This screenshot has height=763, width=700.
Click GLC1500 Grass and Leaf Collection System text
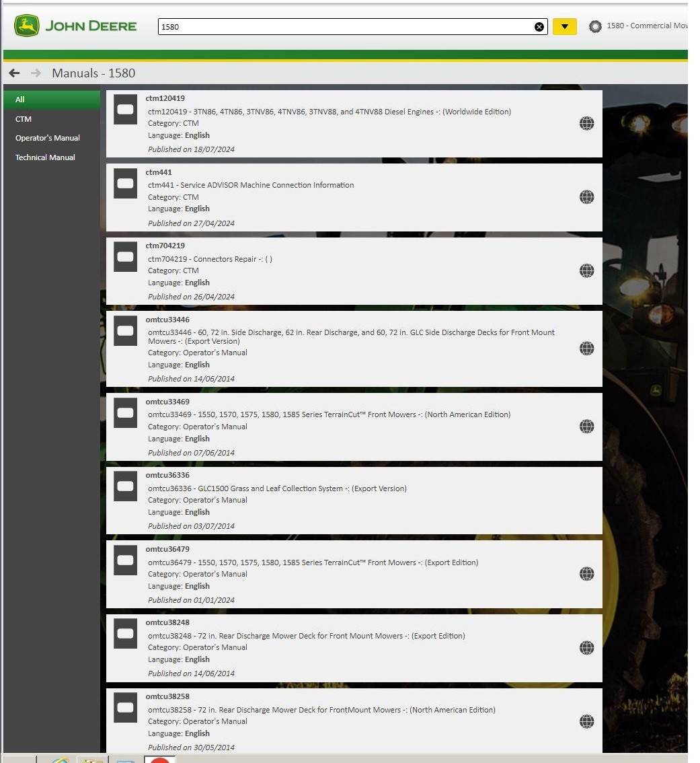[277, 488]
